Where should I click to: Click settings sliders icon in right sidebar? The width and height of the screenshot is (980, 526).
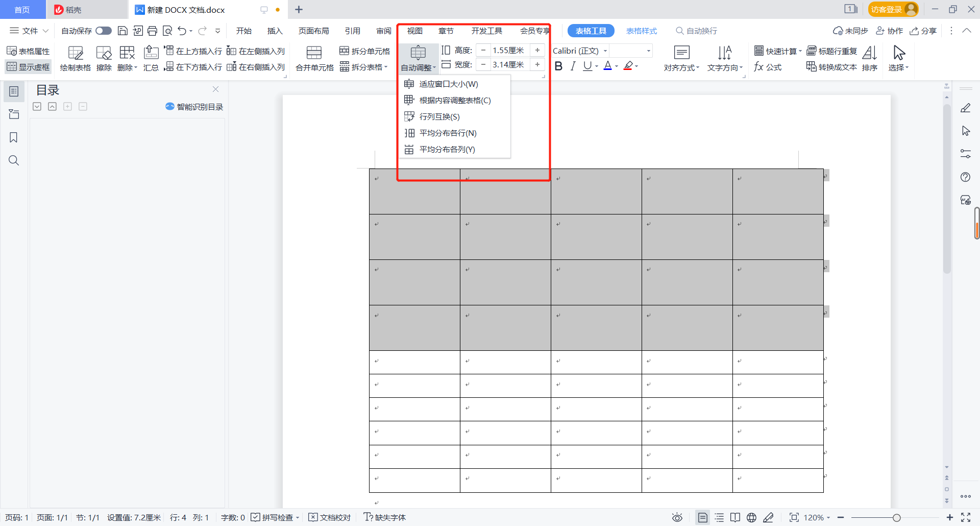point(965,154)
